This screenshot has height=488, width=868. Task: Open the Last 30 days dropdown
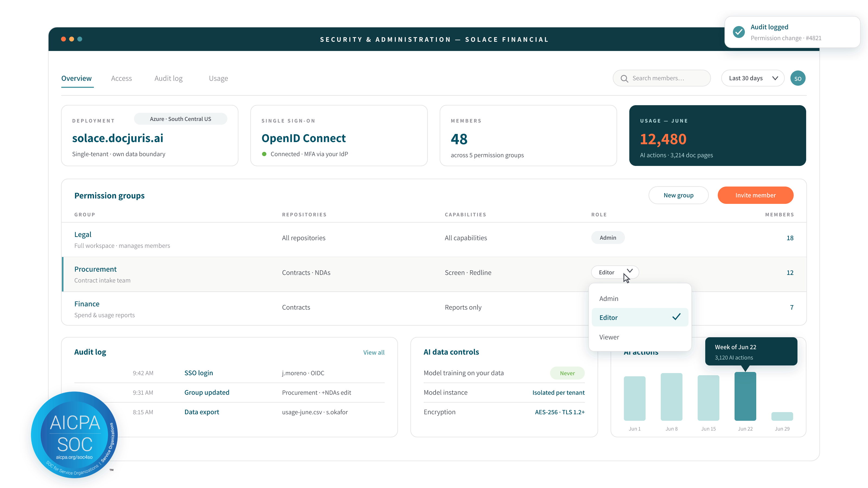point(753,78)
